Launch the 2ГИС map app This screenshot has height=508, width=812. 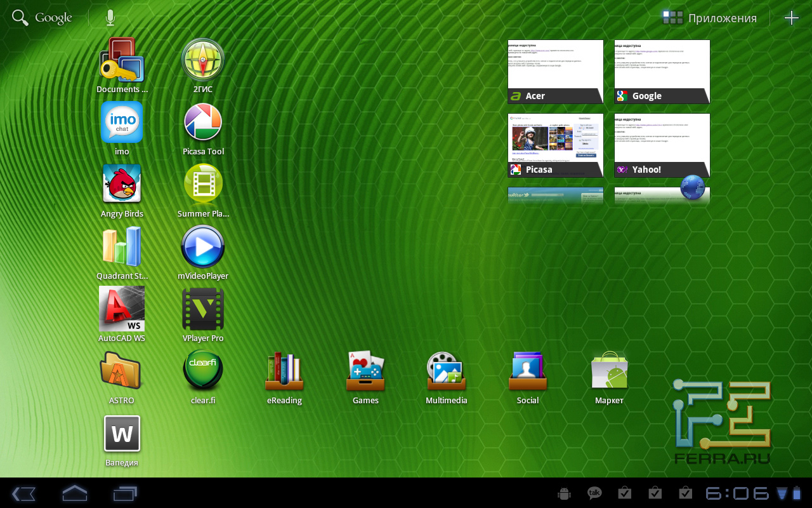coord(203,60)
